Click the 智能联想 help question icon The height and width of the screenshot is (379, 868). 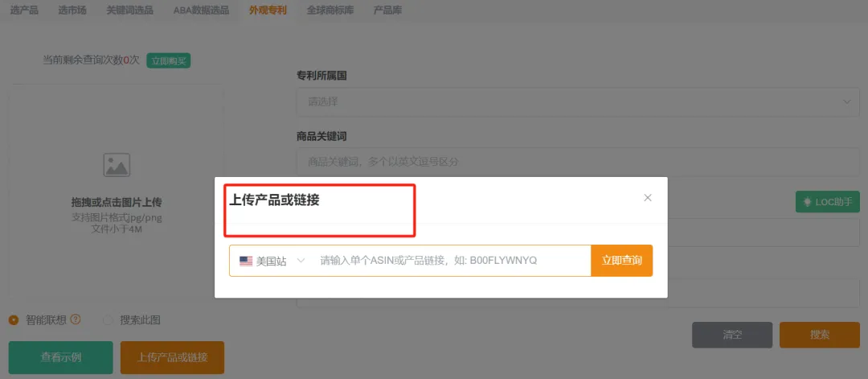coord(76,319)
